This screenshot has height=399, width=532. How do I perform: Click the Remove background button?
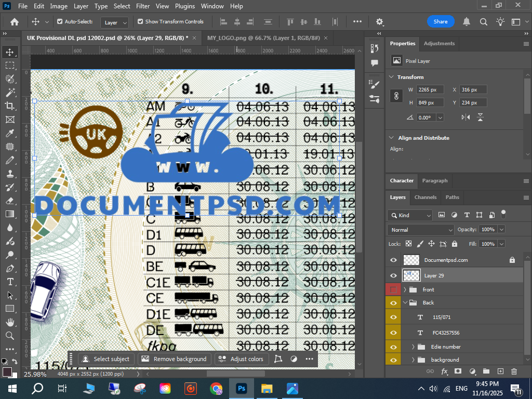(x=175, y=359)
